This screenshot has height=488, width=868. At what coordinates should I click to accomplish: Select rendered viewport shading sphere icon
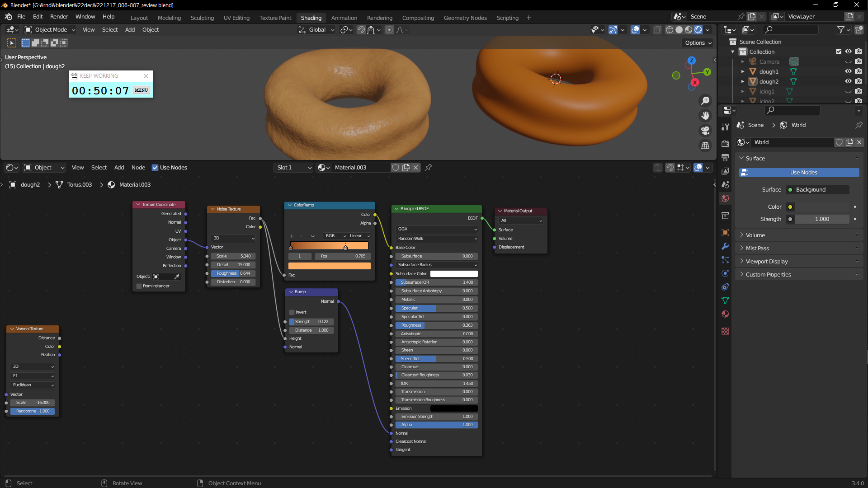tap(698, 30)
